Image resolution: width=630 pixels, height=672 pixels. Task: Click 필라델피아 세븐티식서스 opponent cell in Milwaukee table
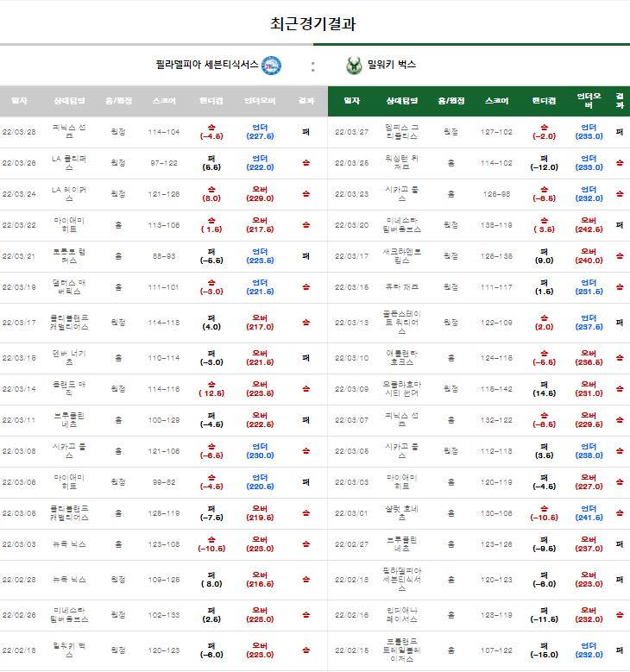coord(402,580)
